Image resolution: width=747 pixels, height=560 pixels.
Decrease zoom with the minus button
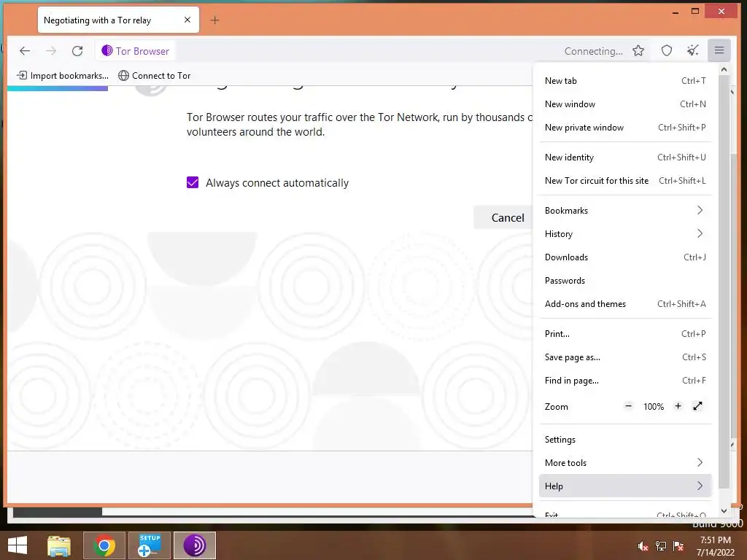(628, 406)
